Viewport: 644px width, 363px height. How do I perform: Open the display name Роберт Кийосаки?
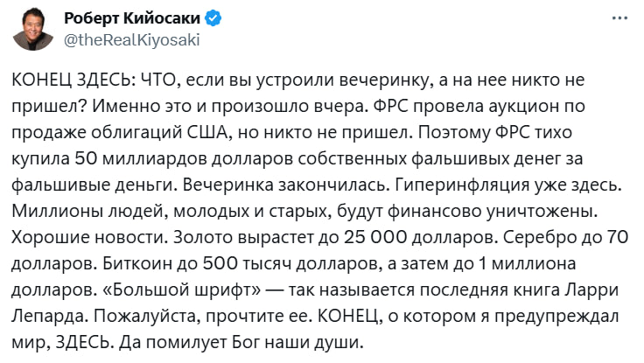(x=132, y=18)
